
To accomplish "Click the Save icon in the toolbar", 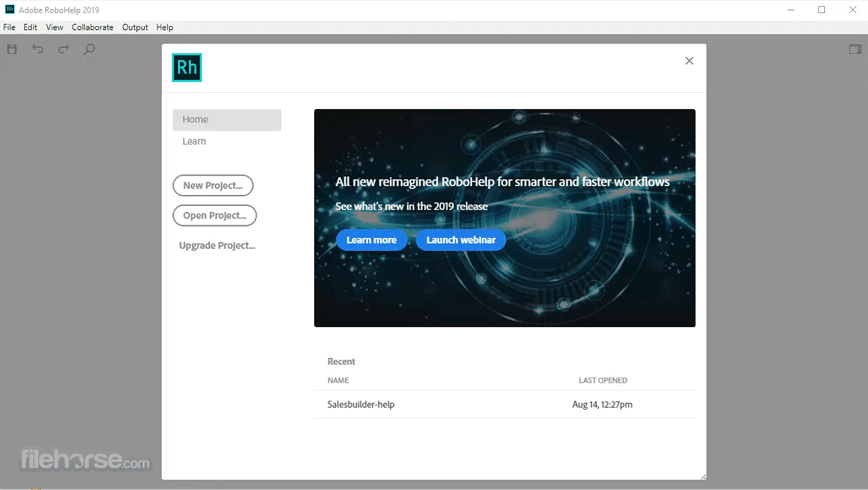I will click(x=12, y=49).
